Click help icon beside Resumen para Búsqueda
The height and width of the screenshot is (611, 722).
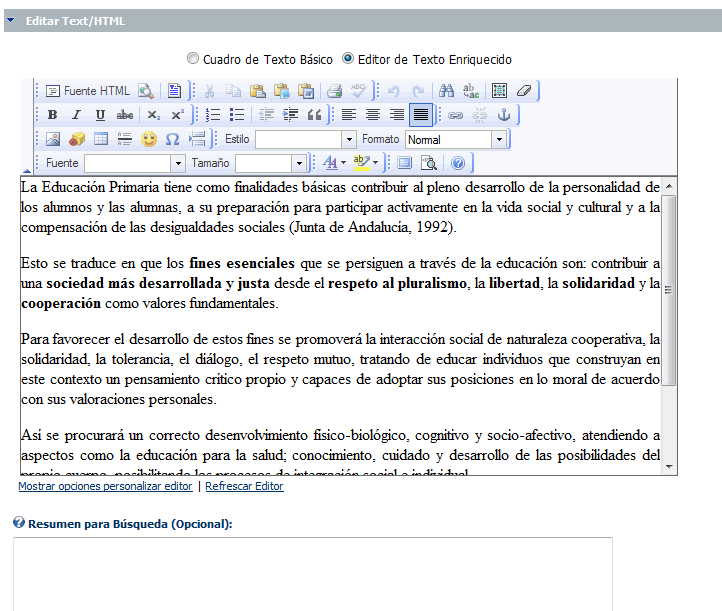pyautogui.click(x=19, y=523)
